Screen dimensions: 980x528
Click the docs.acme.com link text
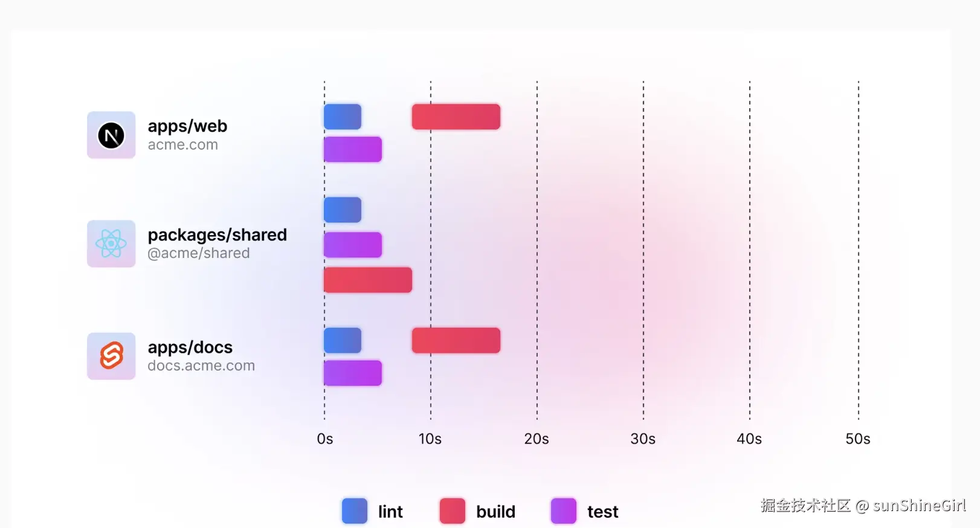(201, 366)
